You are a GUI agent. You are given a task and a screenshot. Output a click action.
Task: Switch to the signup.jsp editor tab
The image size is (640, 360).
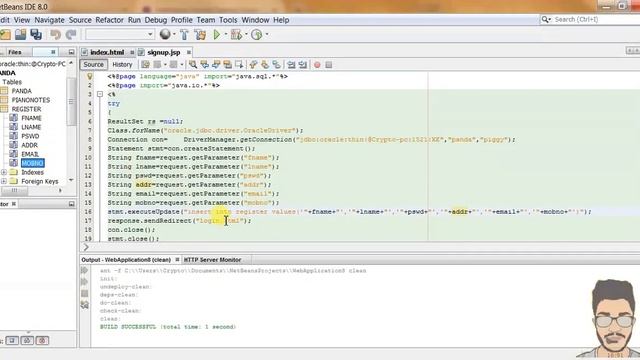tap(164, 52)
